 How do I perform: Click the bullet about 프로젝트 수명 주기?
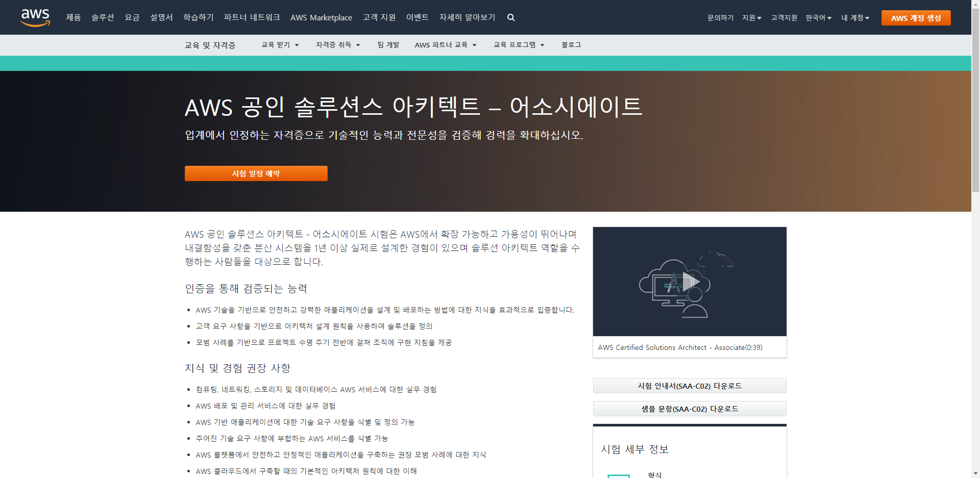[324, 342]
